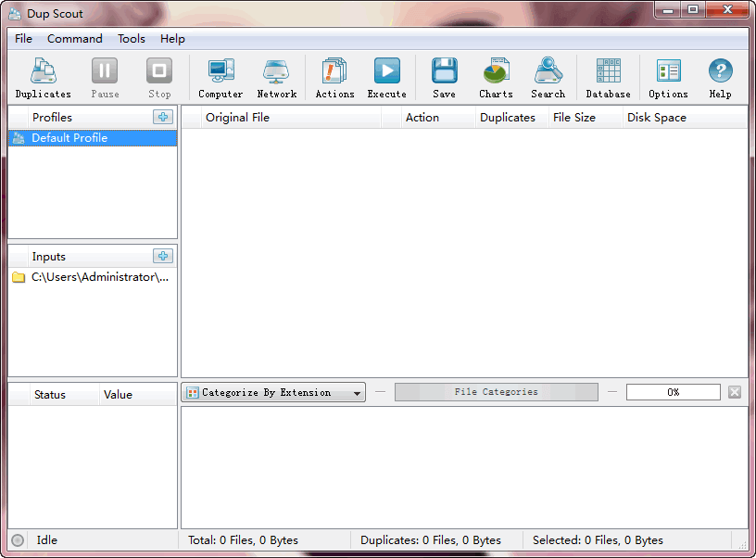Sort by Duplicates column header
756x558 pixels.
click(512, 117)
